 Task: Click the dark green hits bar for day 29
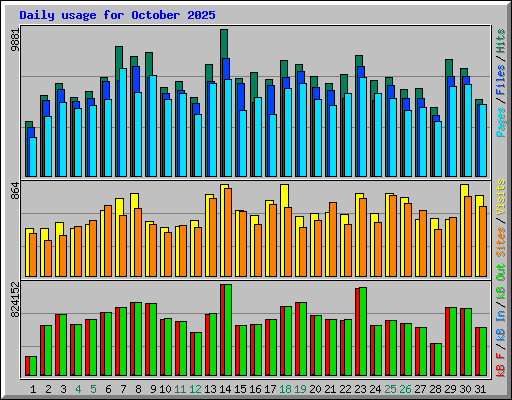[x=449, y=68]
